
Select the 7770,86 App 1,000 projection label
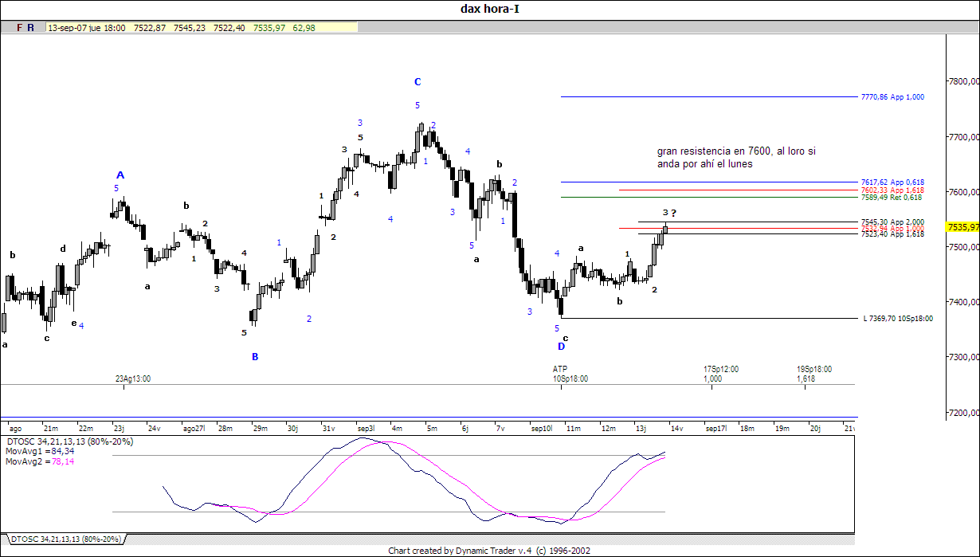click(892, 97)
